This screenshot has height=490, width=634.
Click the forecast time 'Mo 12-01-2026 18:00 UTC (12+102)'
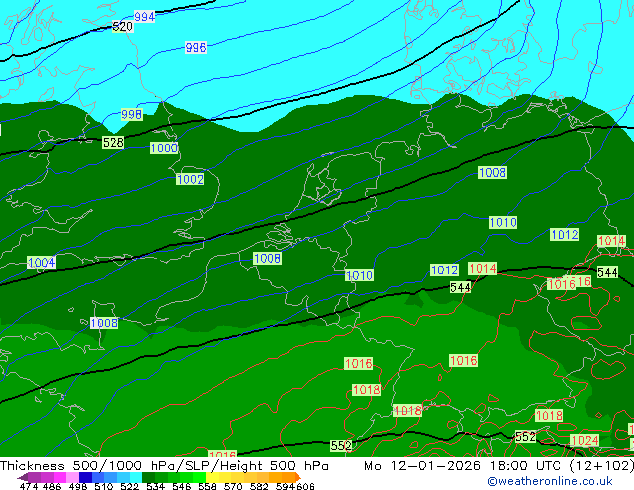pos(499,466)
